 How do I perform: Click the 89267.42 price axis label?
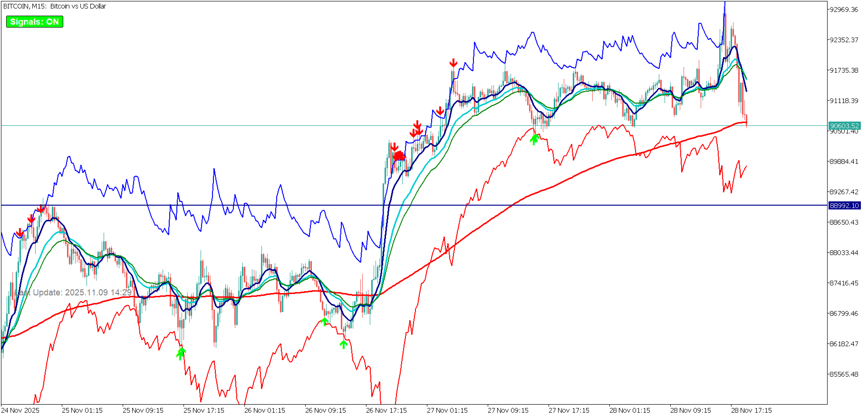pos(844,192)
